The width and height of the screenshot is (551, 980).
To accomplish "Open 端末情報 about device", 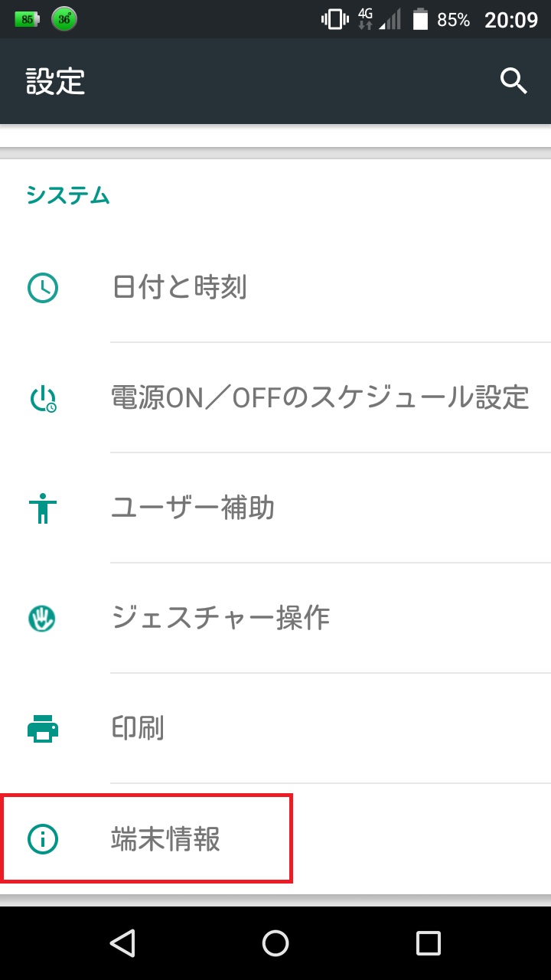I will [165, 839].
